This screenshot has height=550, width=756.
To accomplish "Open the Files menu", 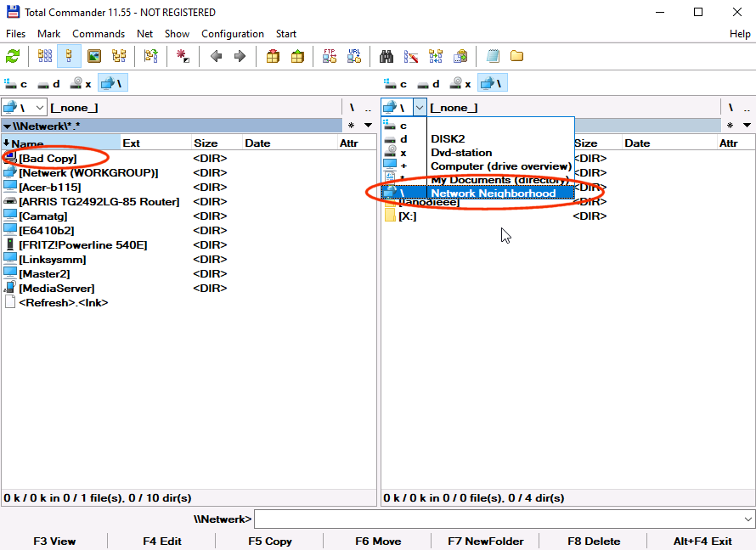I will pos(15,34).
